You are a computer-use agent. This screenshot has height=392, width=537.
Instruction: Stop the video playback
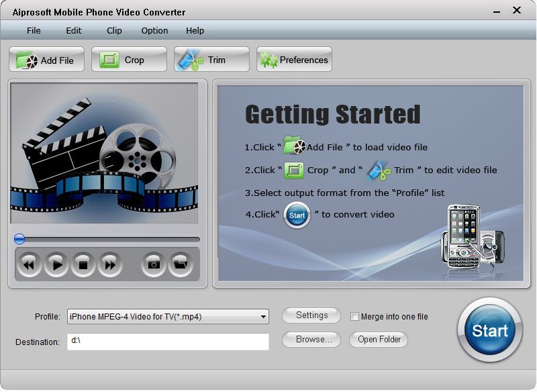click(83, 264)
